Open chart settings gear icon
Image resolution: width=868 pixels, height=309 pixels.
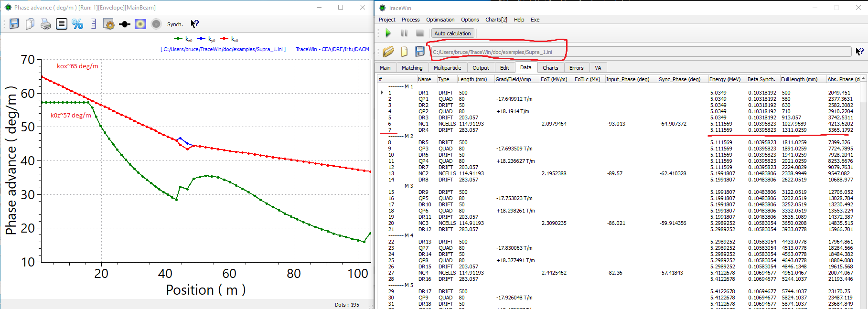pos(109,24)
